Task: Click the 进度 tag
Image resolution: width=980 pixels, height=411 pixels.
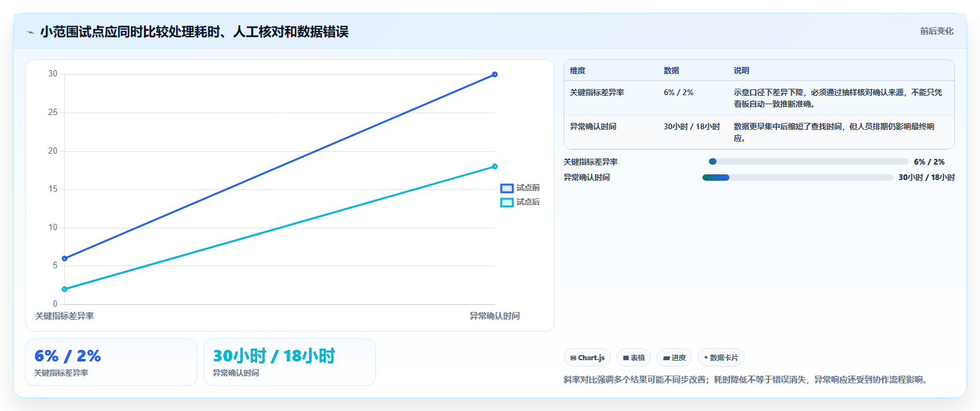Action: point(674,358)
